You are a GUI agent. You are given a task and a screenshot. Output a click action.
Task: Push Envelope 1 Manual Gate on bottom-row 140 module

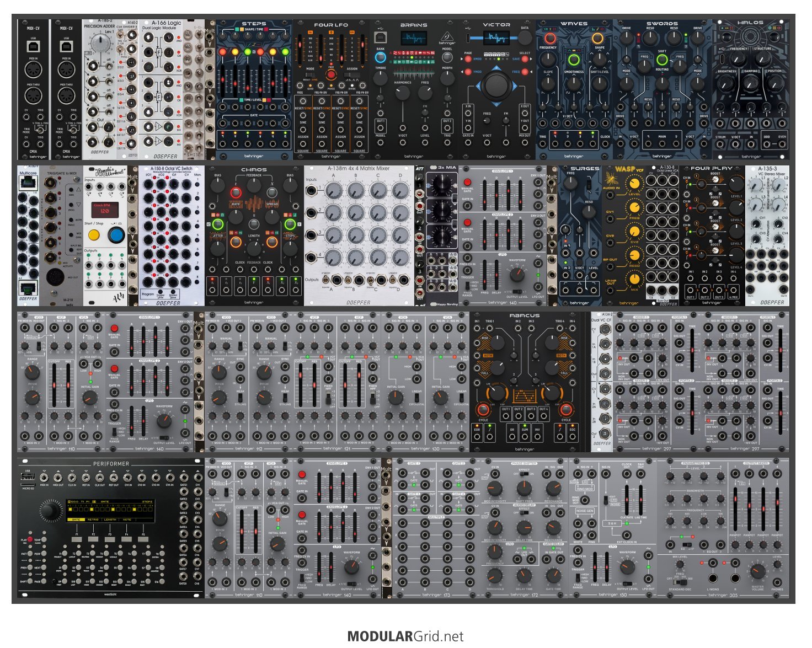[302, 474]
